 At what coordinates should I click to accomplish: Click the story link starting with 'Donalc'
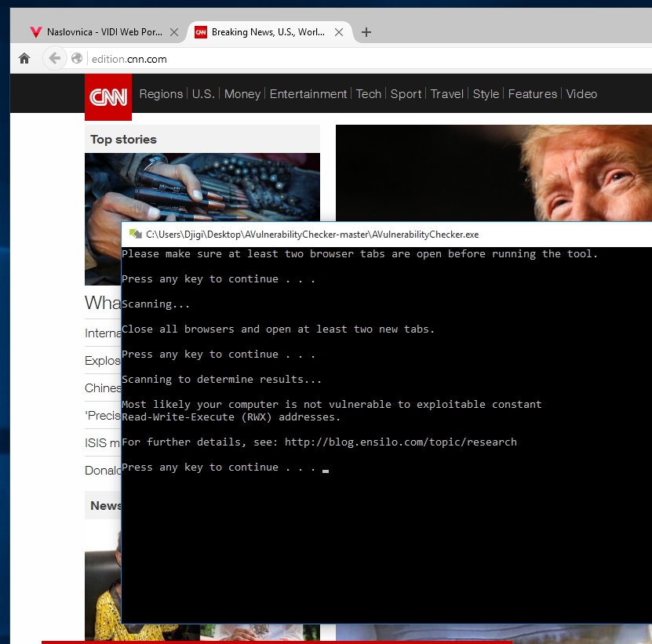pos(103,470)
